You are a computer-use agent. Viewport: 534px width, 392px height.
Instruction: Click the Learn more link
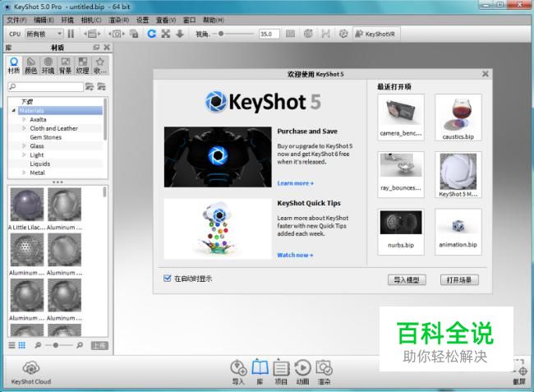pyautogui.click(x=295, y=183)
